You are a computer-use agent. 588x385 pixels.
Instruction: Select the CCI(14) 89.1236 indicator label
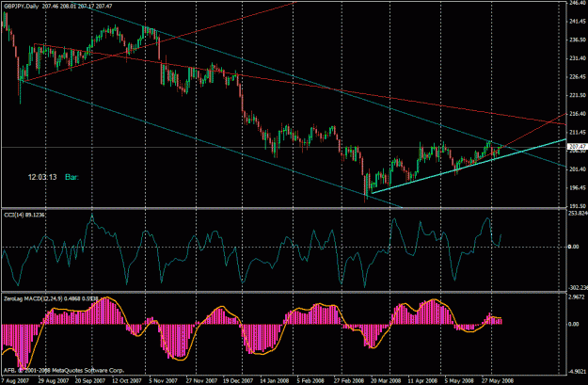coord(24,215)
